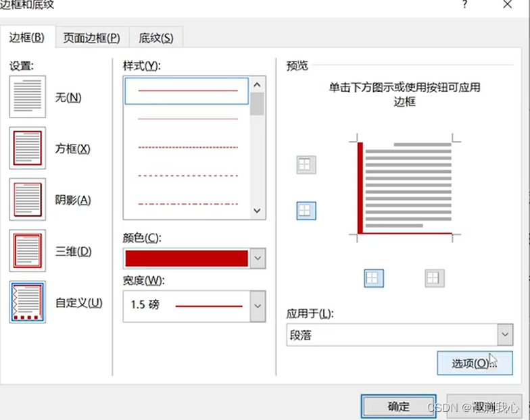
Task: Close the 边框和底纹 dialog
Action: point(507,4)
